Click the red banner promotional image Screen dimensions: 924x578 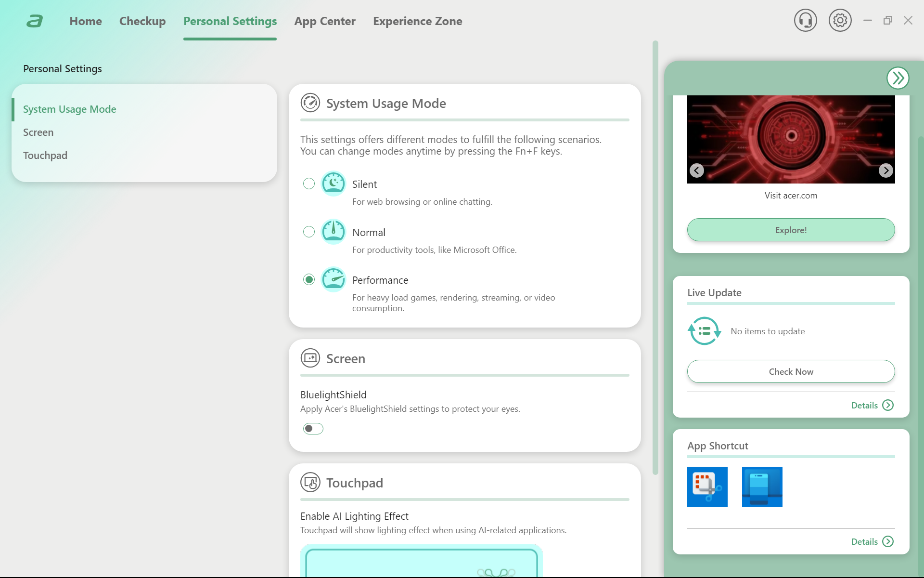pos(791,139)
